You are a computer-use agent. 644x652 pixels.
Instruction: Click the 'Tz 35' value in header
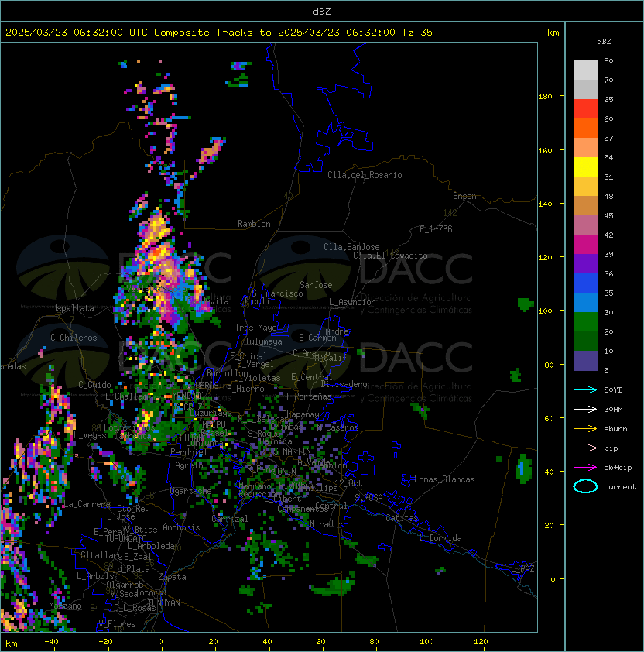pyautogui.click(x=417, y=33)
